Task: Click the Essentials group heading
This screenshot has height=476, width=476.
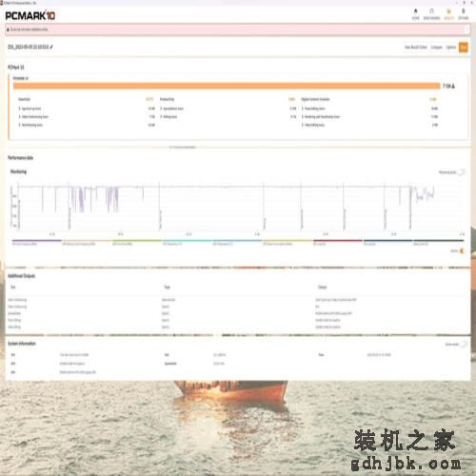Action: [25, 99]
